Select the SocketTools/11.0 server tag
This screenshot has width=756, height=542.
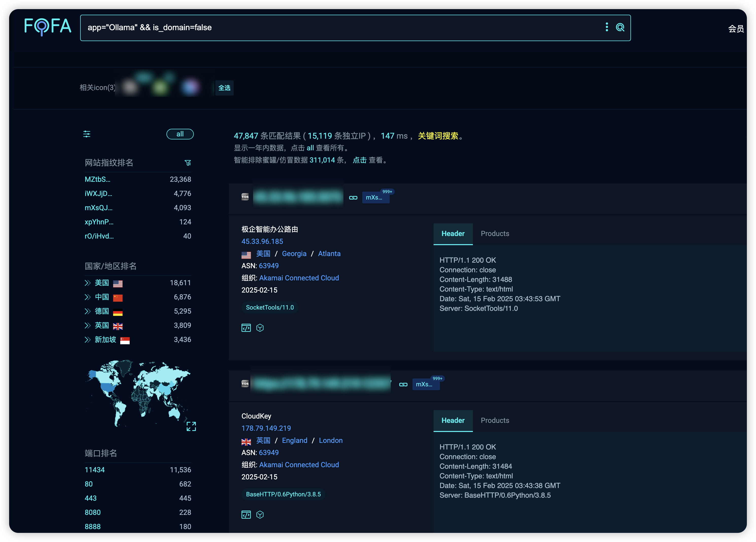click(x=270, y=308)
